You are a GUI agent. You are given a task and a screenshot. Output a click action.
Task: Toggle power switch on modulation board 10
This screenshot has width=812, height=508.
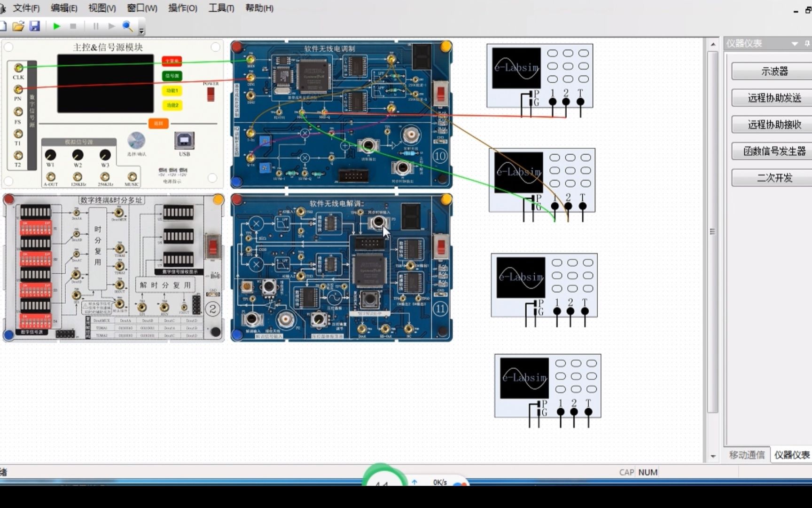click(x=440, y=93)
